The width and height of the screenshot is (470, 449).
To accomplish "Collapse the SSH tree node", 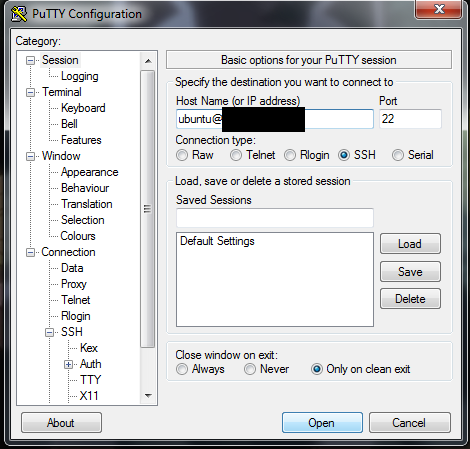I will click(x=49, y=332).
